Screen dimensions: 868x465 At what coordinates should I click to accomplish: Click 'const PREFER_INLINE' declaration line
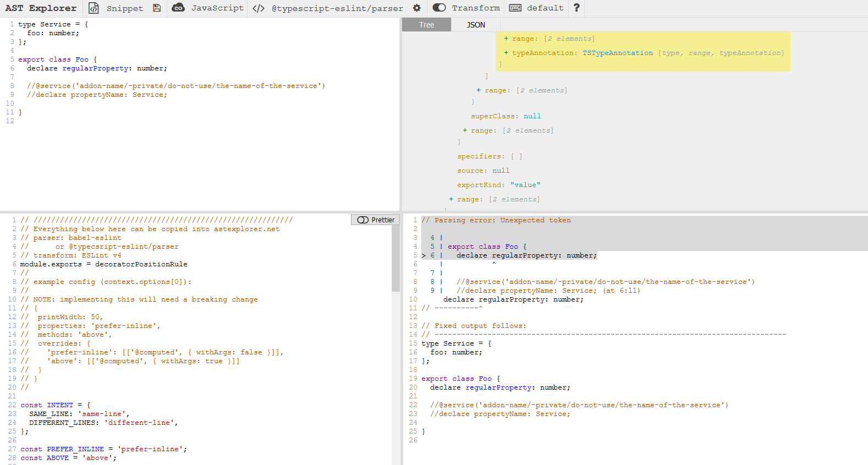click(104, 449)
